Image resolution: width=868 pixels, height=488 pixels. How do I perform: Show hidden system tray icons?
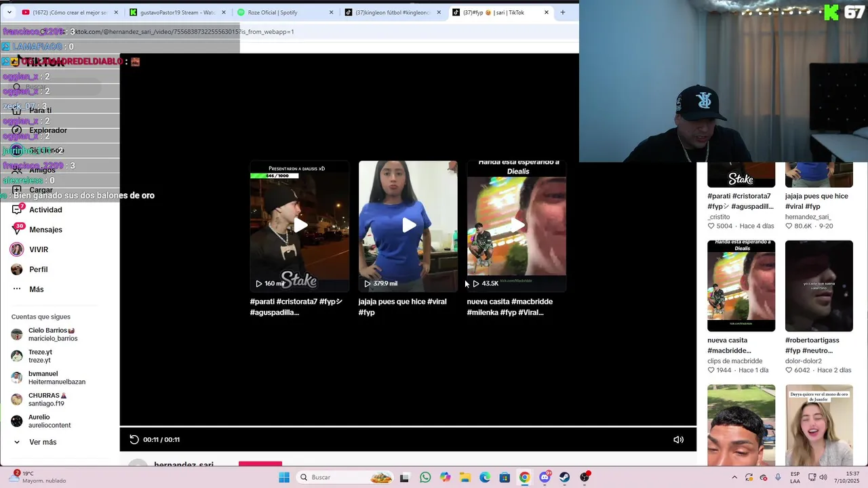(x=734, y=477)
